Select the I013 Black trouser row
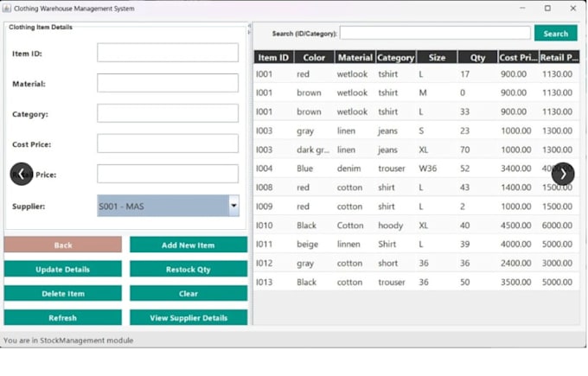This screenshot has width=588, height=376. [417, 282]
